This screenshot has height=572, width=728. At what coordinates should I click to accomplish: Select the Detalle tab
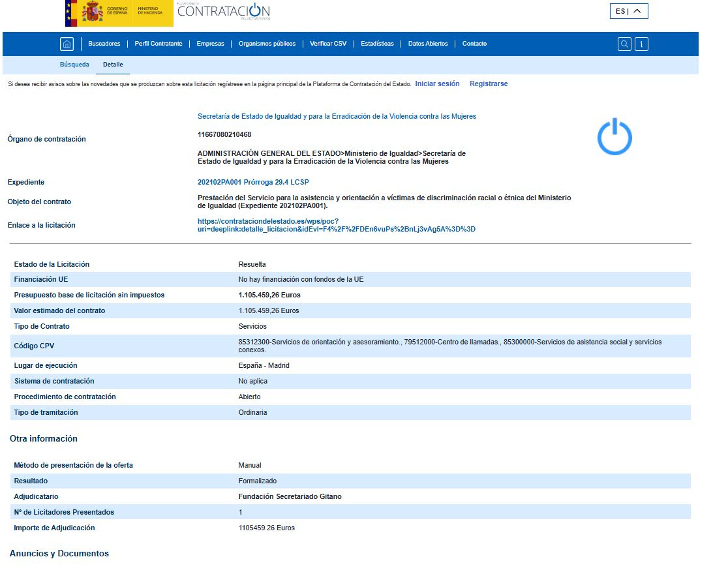point(113,65)
